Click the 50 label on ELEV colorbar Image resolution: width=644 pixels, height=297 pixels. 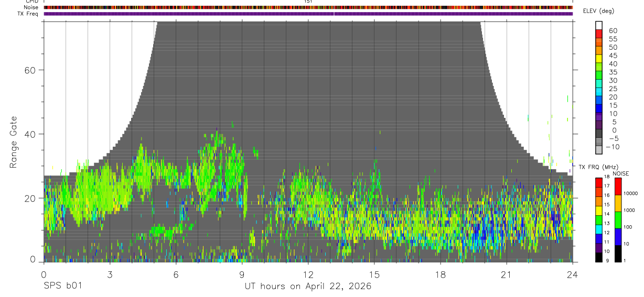[x=613, y=47]
